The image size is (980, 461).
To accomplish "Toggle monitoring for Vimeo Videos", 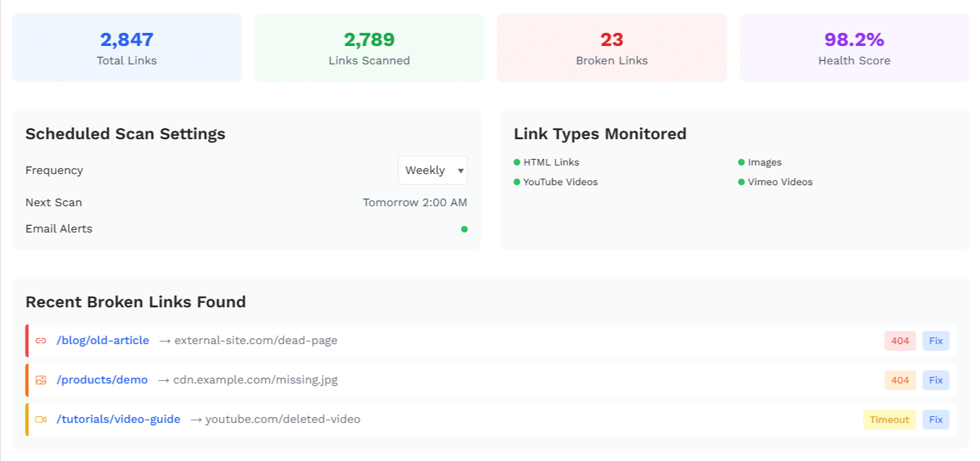I will (x=740, y=182).
